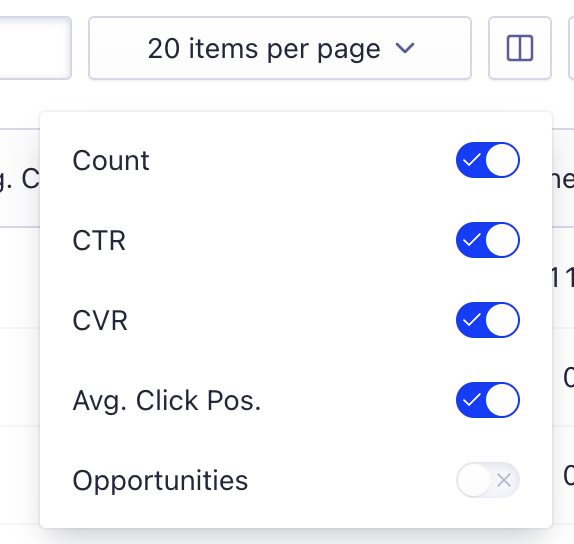The image size is (574, 544).
Task: Click the input field at top left
Action: pyautogui.click(x=35, y=48)
